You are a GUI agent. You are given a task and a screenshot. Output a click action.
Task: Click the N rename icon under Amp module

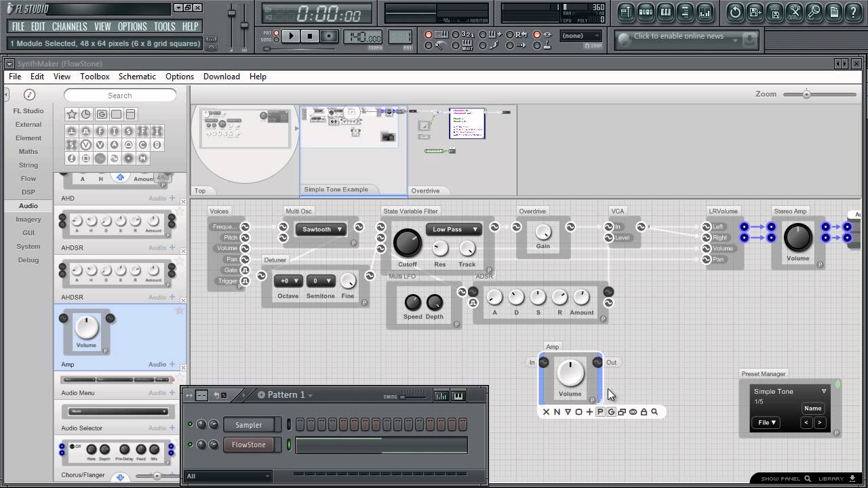click(x=557, y=411)
